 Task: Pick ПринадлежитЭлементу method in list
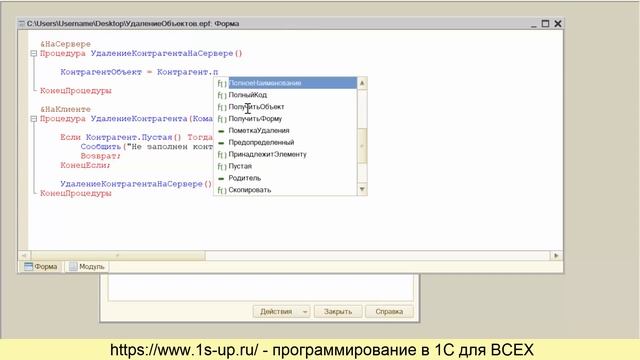point(267,154)
